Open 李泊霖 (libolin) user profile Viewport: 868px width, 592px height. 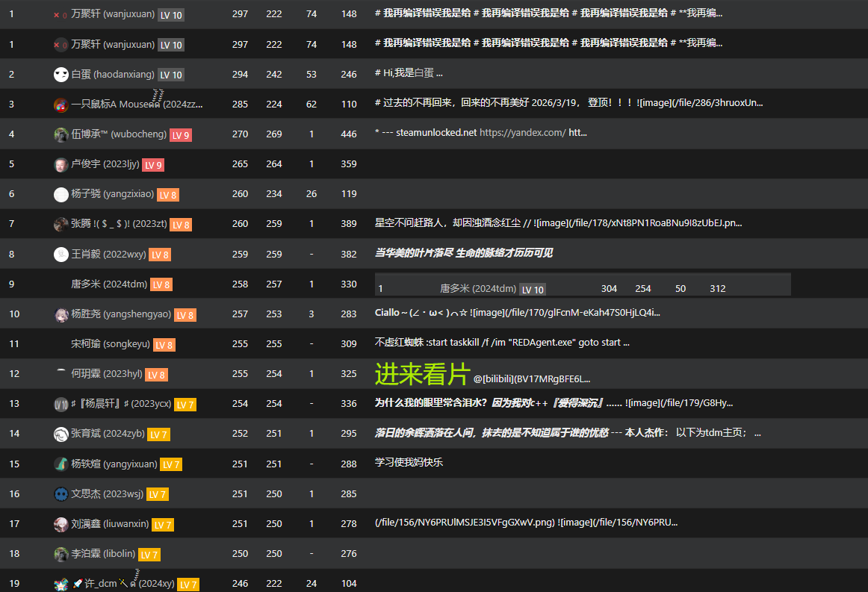click(103, 553)
